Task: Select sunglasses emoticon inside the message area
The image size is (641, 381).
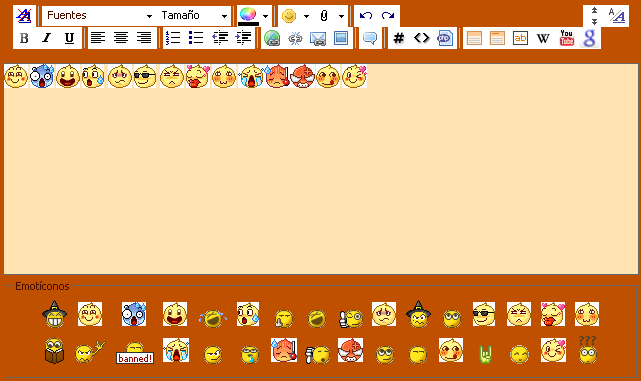Action: click(x=145, y=76)
